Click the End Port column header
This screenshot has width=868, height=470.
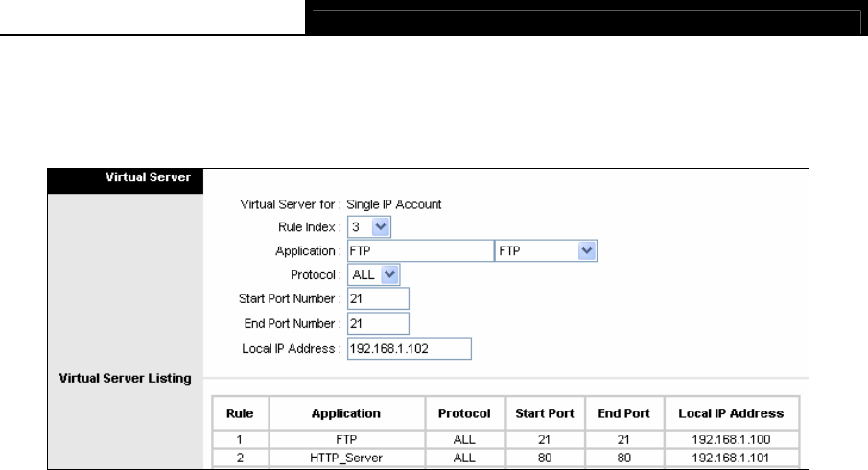click(623, 413)
